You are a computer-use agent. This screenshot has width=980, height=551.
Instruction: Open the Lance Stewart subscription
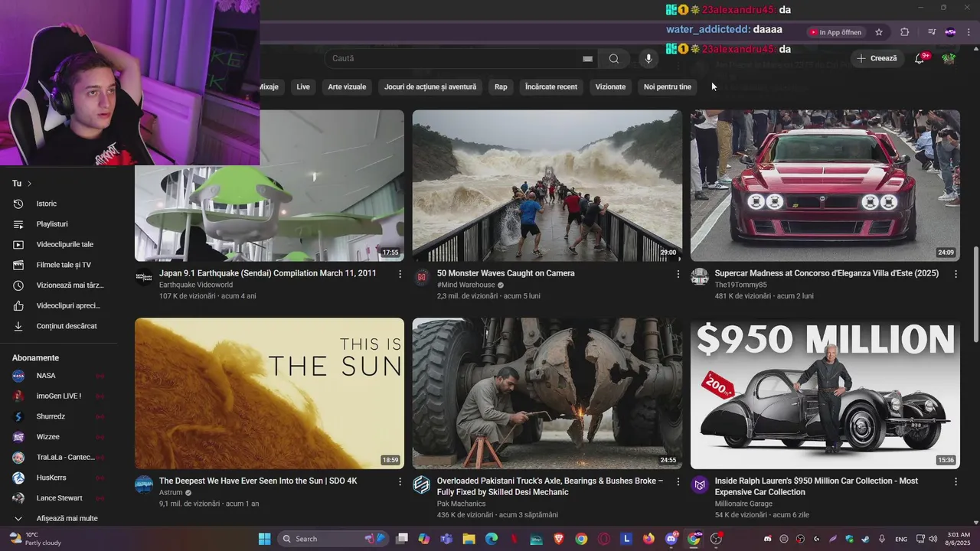(x=57, y=498)
